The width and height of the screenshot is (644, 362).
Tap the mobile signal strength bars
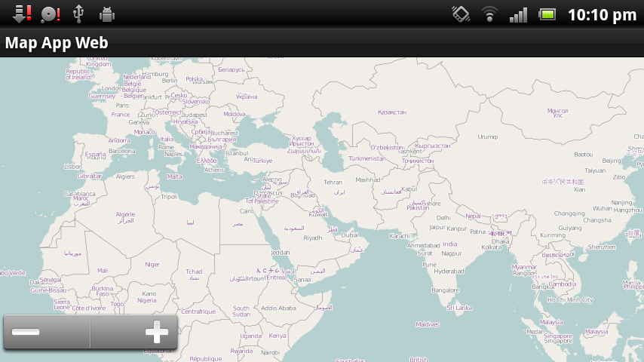518,14
